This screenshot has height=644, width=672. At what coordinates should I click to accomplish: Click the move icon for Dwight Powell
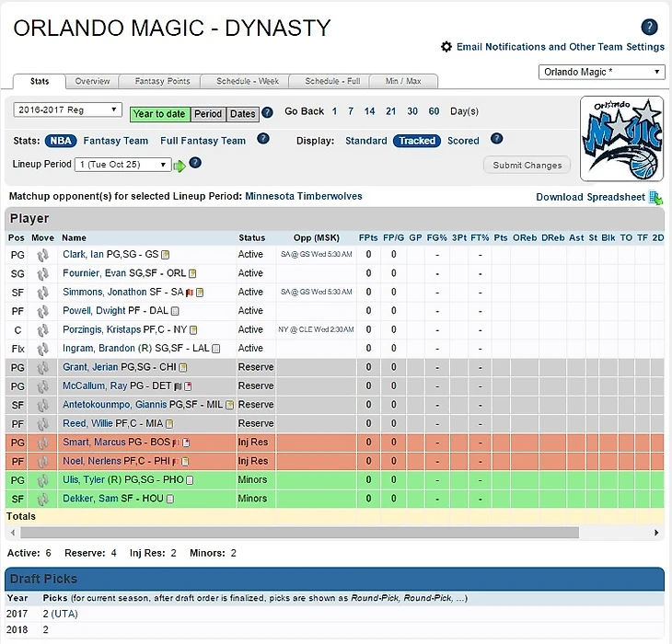click(x=43, y=312)
